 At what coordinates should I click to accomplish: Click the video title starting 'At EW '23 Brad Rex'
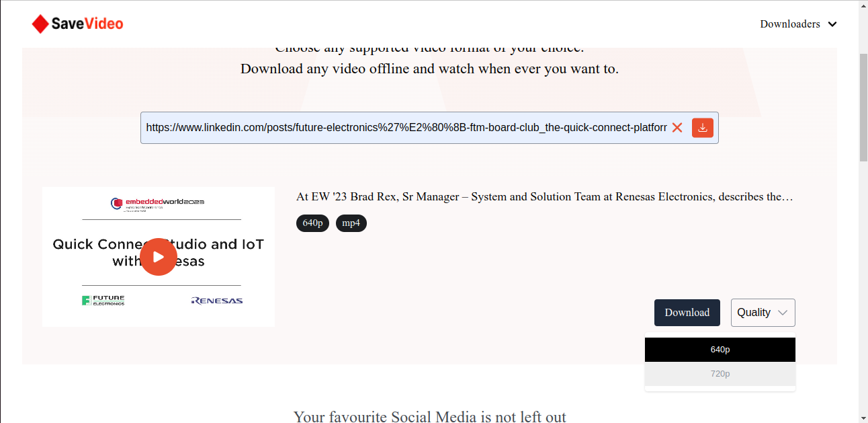[545, 197]
